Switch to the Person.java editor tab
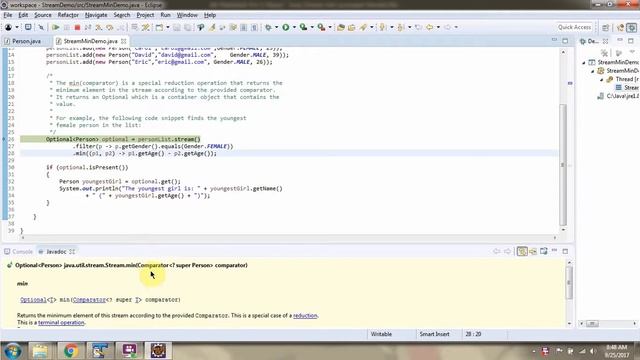Viewport: 640px width, 360px height. pyautogui.click(x=22, y=41)
